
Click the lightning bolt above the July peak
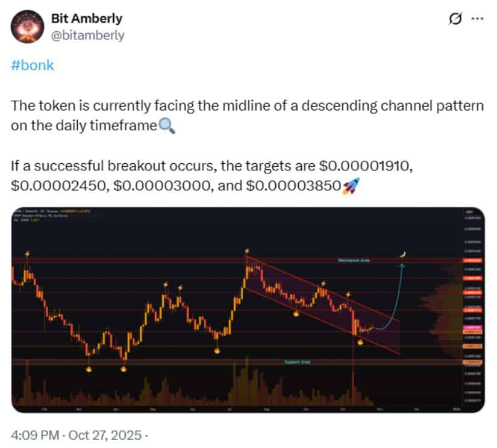(x=246, y=249)
